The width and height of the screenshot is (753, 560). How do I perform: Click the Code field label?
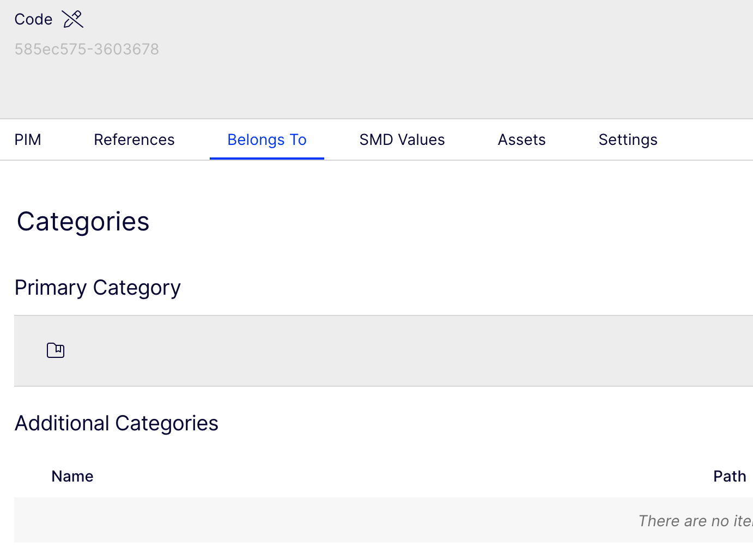pyautogui.click(x=33, y=19)
